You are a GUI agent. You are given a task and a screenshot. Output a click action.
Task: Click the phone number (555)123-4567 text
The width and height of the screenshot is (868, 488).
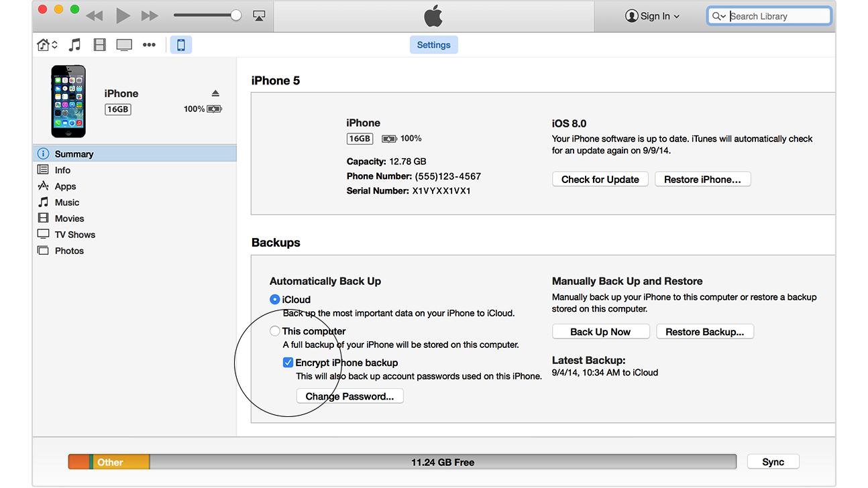coord(448,176)
